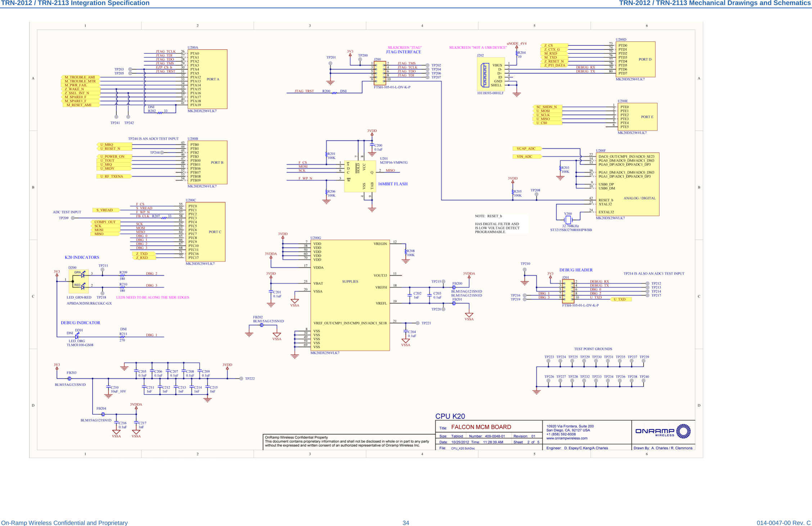Click the 'JTAG INTERFACE' heading
812x526 pixels.
click(403, 52)
